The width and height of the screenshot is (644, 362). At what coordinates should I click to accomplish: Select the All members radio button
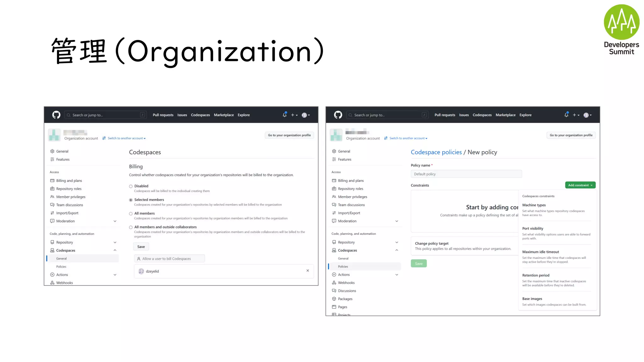click(x=131, y=214)
